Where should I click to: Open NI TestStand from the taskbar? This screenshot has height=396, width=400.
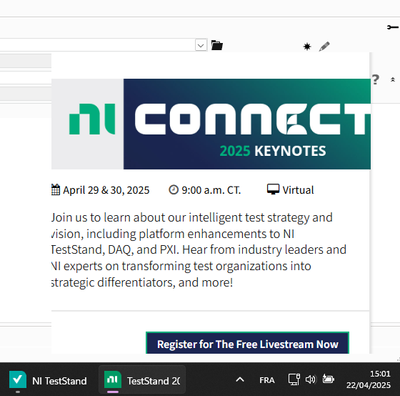coord(48,380)
